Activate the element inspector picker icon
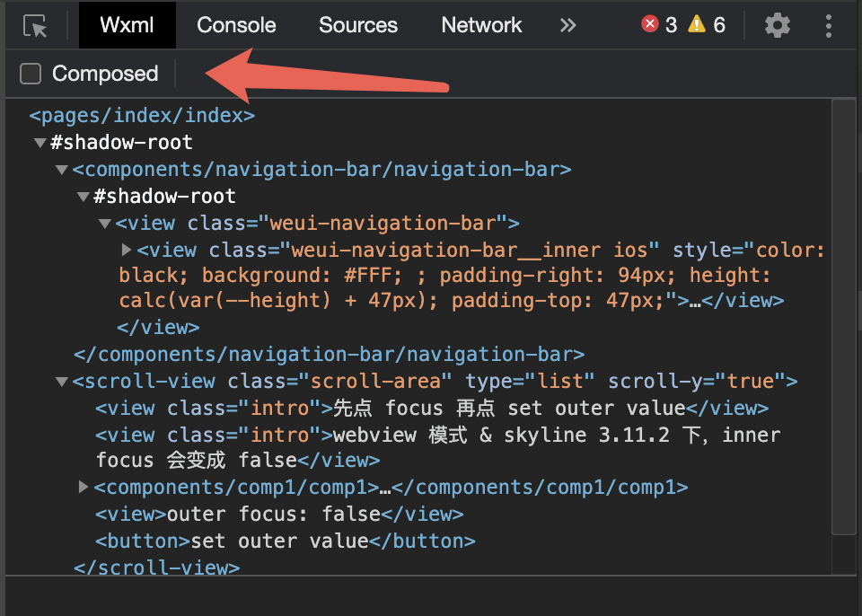Viewport: 862px width, 616px height. [x=35, y=26]
